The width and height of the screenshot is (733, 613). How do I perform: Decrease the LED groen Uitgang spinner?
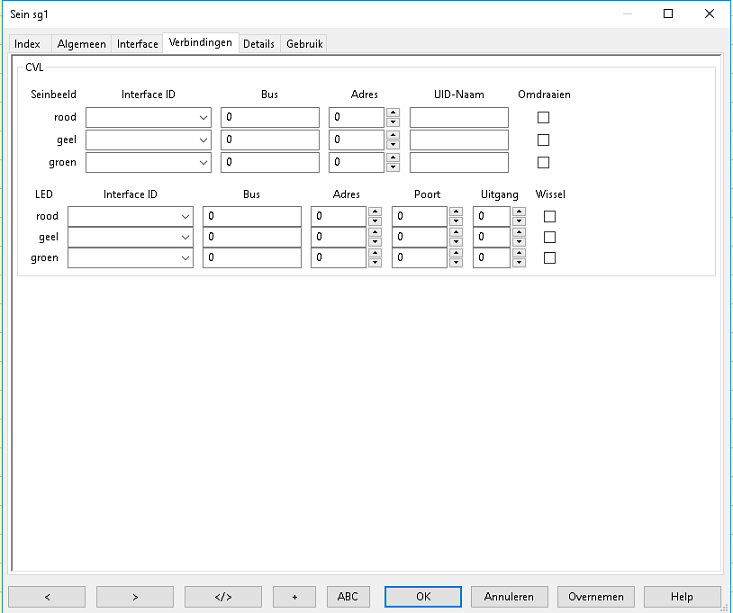(518, 263)
